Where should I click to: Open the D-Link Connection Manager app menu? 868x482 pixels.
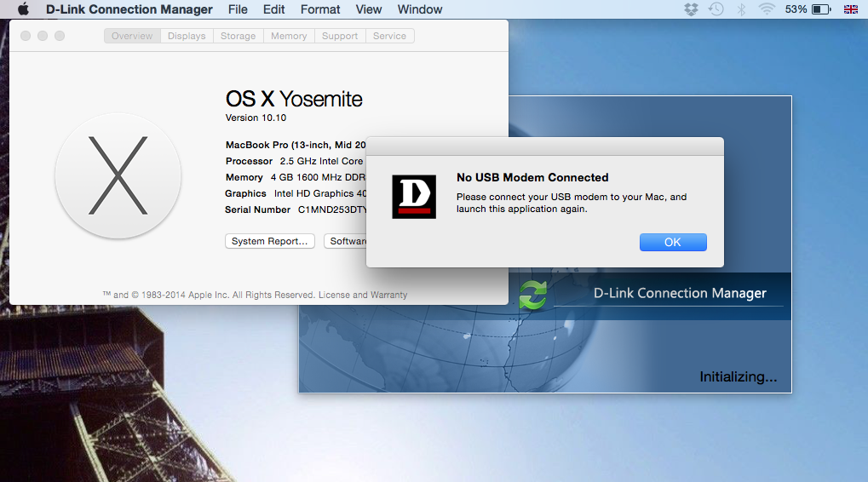click(129, 9)
